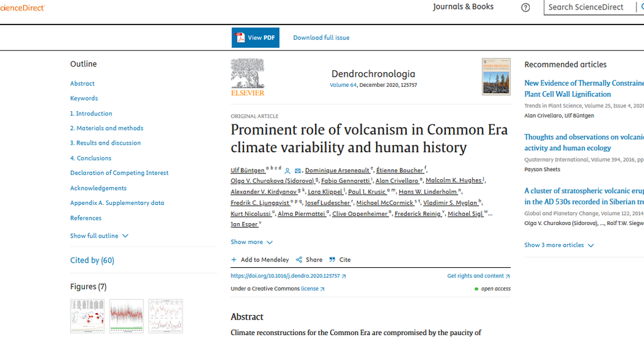Click the envelope email icon after Ulf Büntgen

(x=298, y=170)
